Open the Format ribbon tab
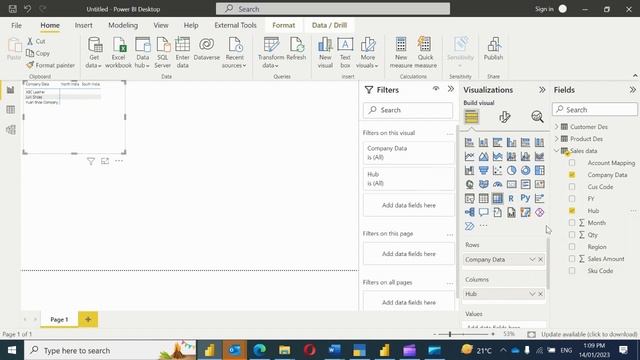The width and height of the screenshot is (640, 360). [x=284, y=25]
